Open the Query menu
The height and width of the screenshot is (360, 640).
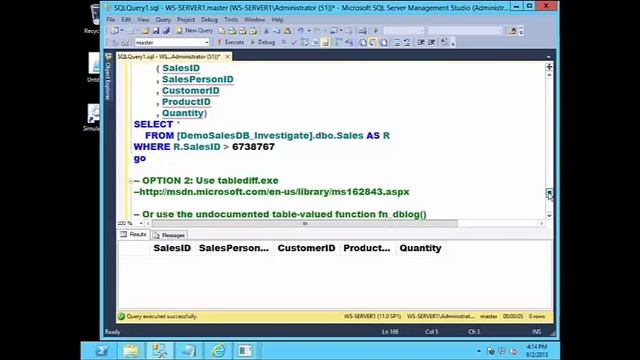click(163, 20)
